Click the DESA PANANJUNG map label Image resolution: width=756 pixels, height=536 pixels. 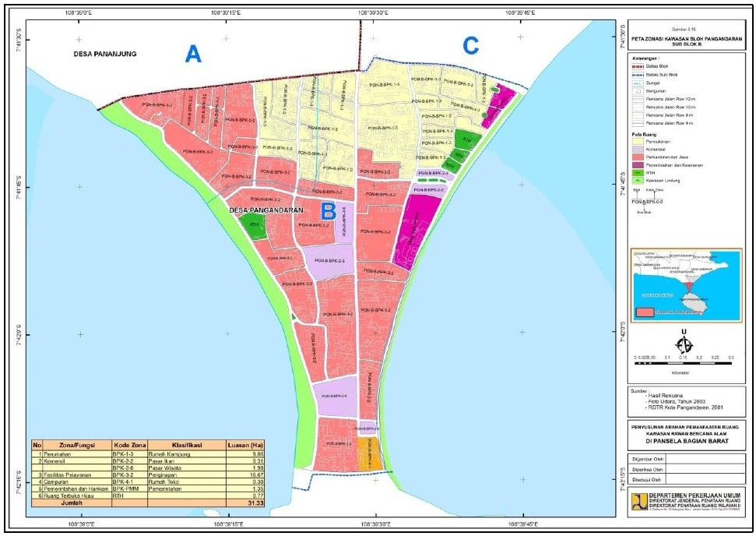coord(105,54)
